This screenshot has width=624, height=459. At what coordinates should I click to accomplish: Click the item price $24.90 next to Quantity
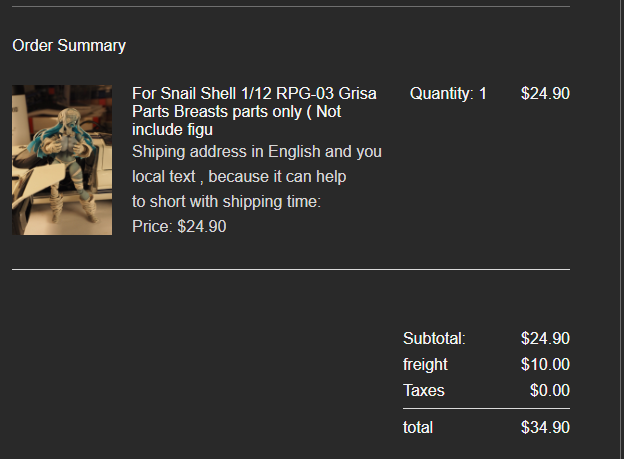tap(545, 94)
